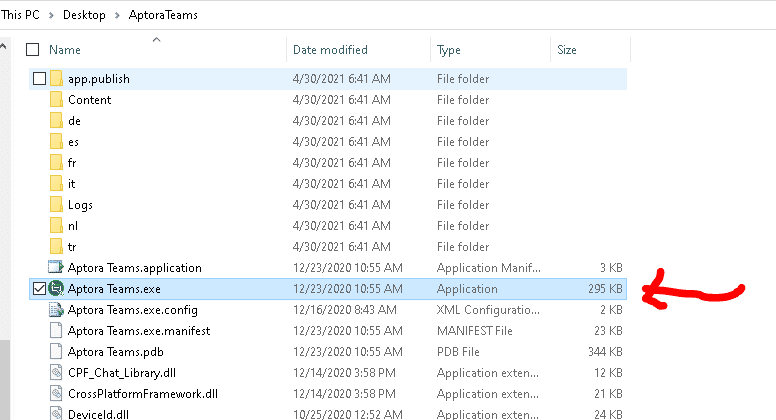
Task: Select the Logs folder icon
Action: (x=56, y=205)
